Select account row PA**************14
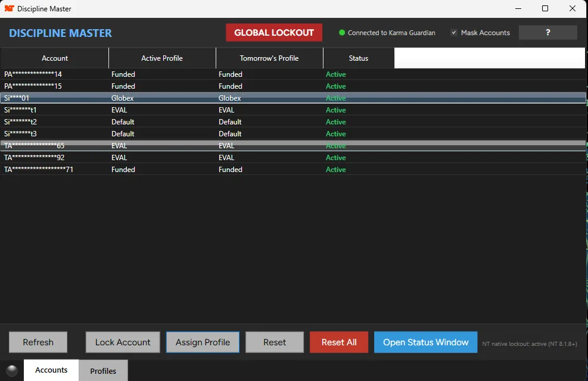Screen dimensions: 588x381 (293, 74)
